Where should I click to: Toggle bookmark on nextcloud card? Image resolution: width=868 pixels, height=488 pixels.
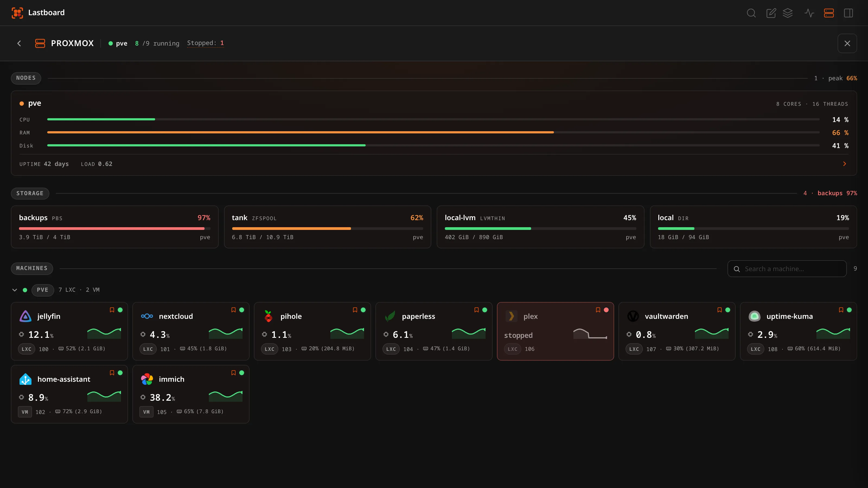[234, 310]
